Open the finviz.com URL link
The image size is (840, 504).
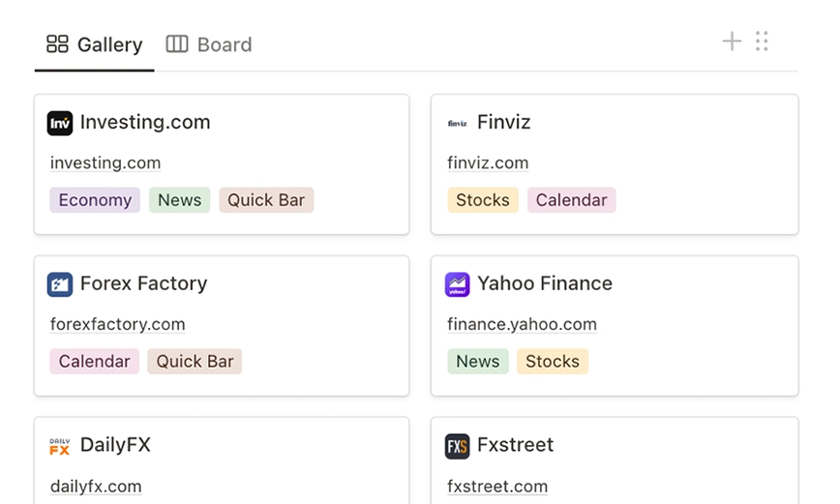[488, 163]
